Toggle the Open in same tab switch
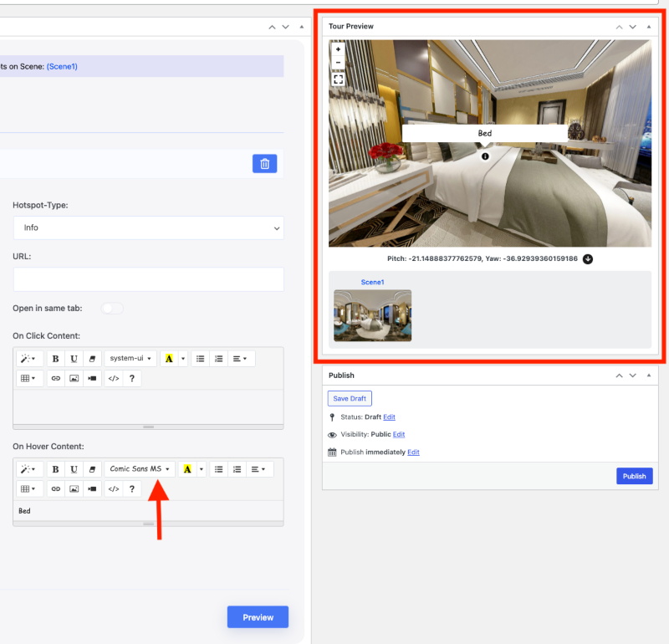Viewport: 669px width, 644px height. [112, 308]
